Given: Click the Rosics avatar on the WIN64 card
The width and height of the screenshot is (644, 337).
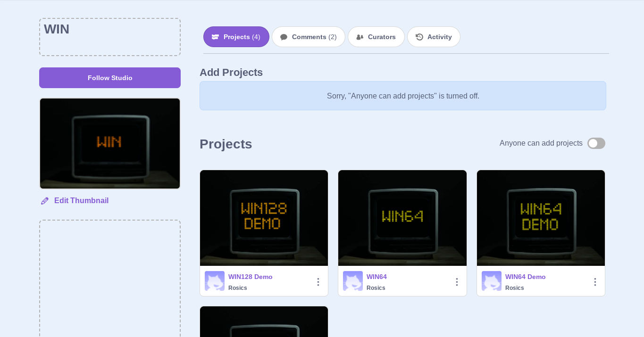Looking at the screenshot, I should tap(353, 281).
